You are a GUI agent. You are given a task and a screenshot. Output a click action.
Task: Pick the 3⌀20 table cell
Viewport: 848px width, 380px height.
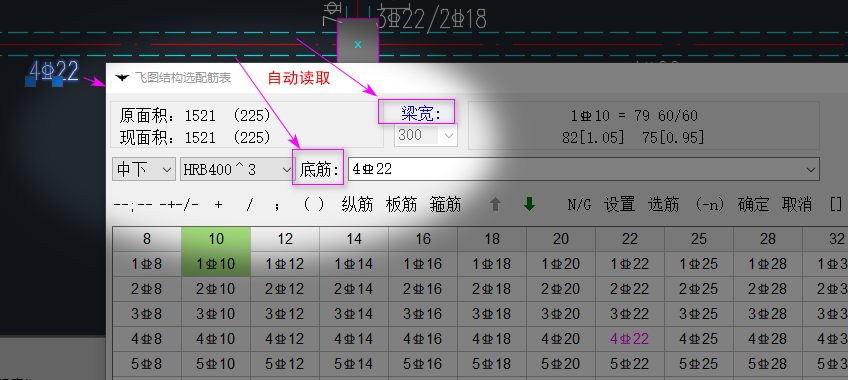click(561, 314)
